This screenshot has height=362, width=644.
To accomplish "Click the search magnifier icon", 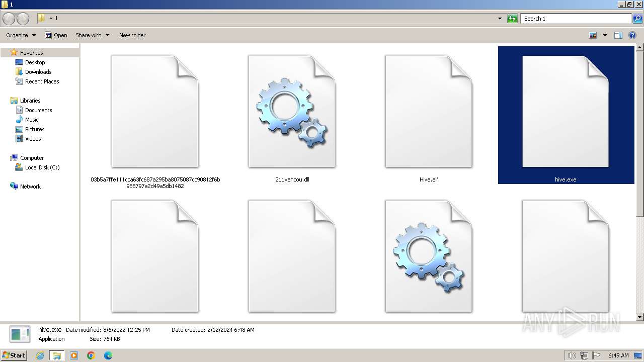I will tap(637, 19).
